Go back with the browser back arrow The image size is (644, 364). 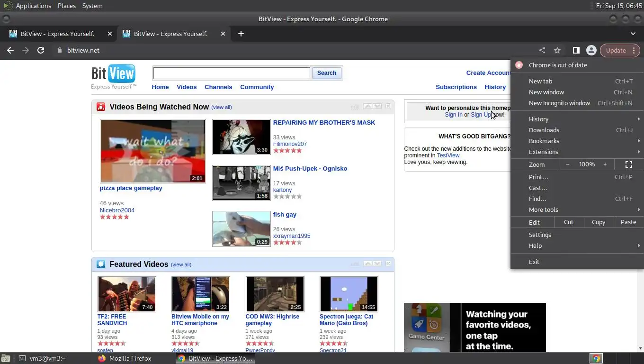click(x=10, y=50)
